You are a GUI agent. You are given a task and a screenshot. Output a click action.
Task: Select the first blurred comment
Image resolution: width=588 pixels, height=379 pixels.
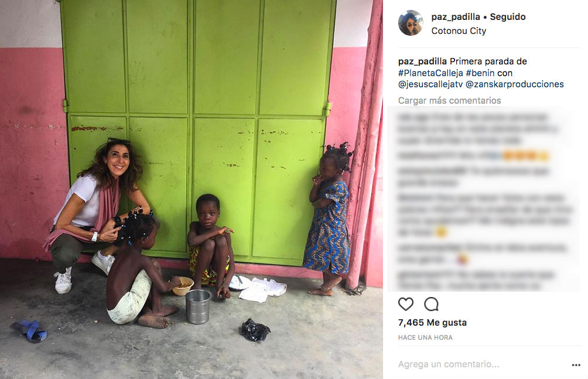pos(478,129)
